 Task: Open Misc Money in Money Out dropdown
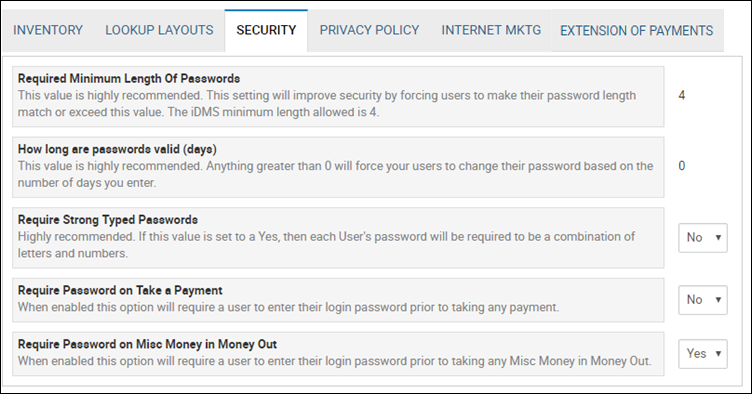[703, 354]
